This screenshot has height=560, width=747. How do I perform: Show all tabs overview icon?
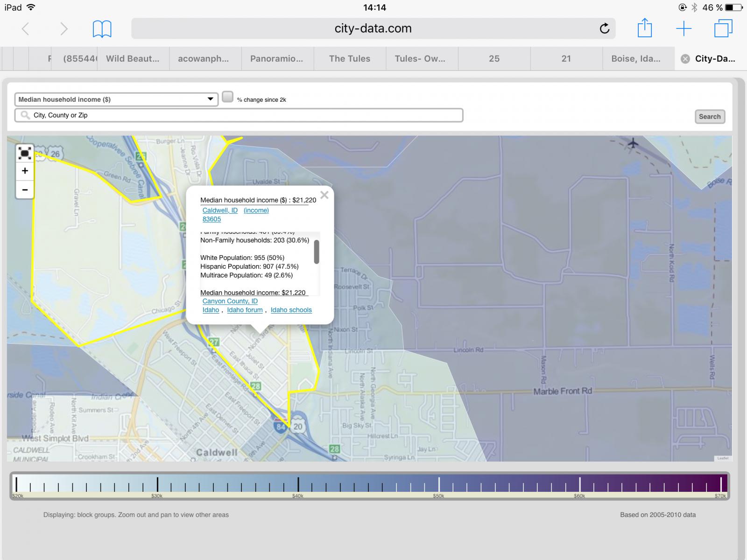pyautogui.click(x=723, y=28)
